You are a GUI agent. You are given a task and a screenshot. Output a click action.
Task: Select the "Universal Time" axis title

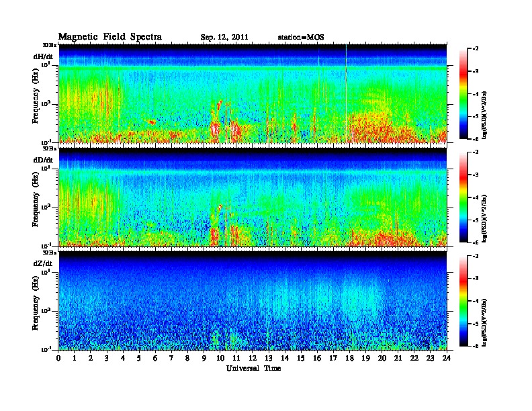(254, 368)
